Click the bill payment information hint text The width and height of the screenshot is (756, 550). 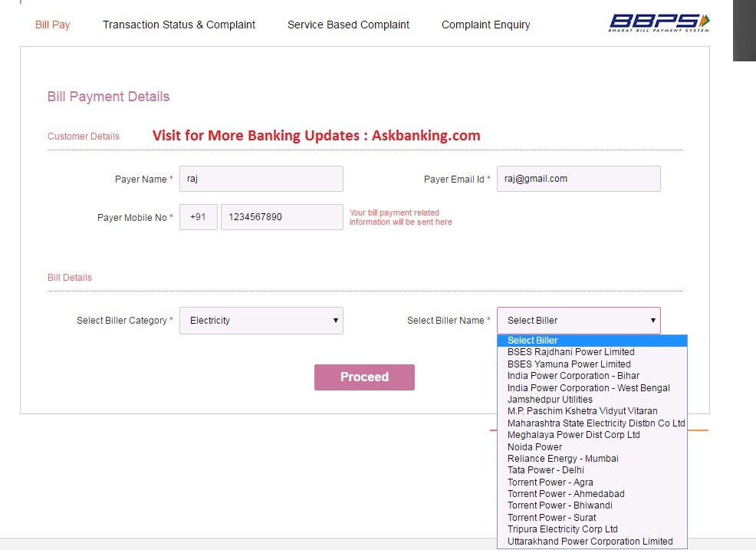[401, 217]
